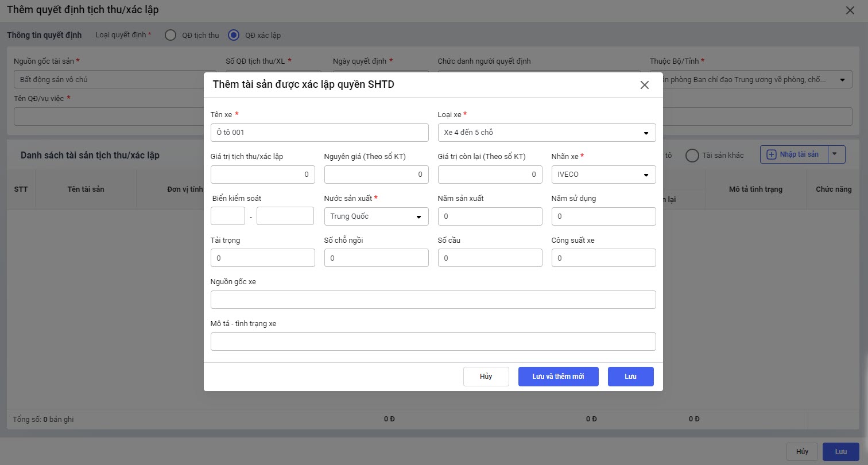Expand the Nước sản xuất dropdown
This screenshot has height=465, width=868.
click(418, 216)
